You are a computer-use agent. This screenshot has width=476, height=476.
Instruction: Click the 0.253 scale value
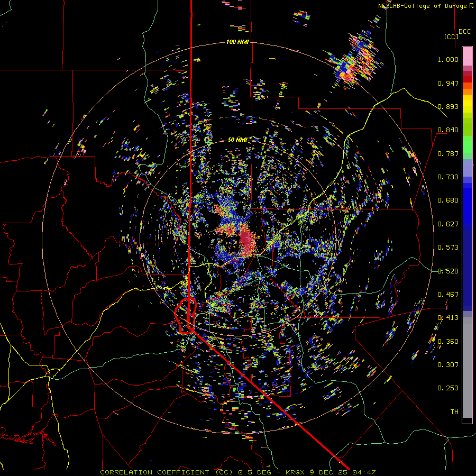tap(448, 388)
